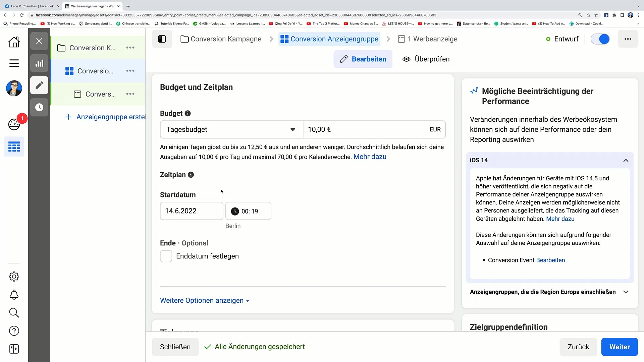Open a new browser tab with the plus
644x362 pixels.
[x=128, y=6]
